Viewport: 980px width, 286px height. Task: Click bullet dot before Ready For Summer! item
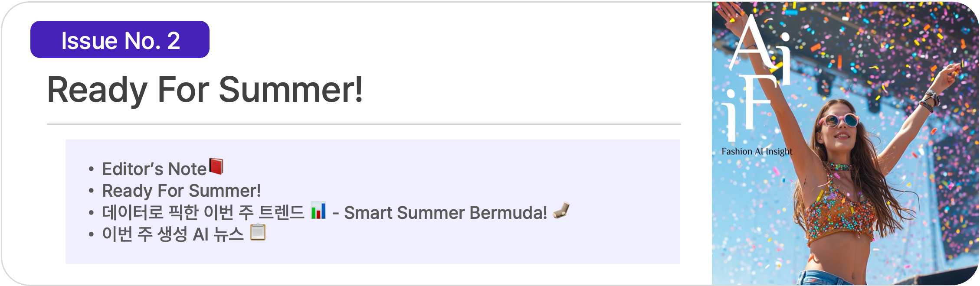91,191
